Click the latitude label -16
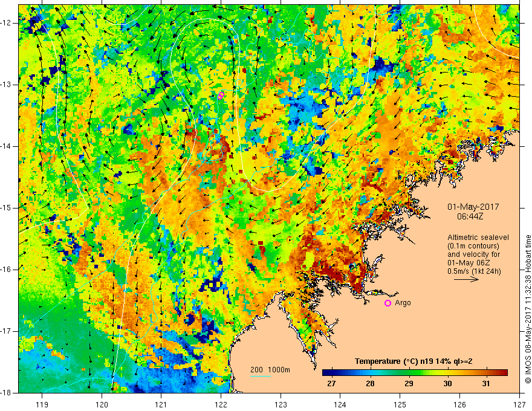The width and height of the screenshot is (532, 411). pos(6,270)
